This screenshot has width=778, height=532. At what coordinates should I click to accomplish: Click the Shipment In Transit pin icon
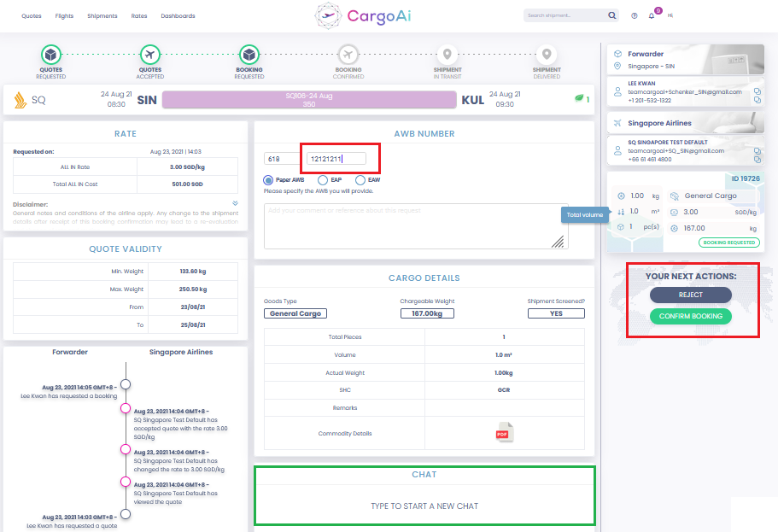[x=447, y=54]
